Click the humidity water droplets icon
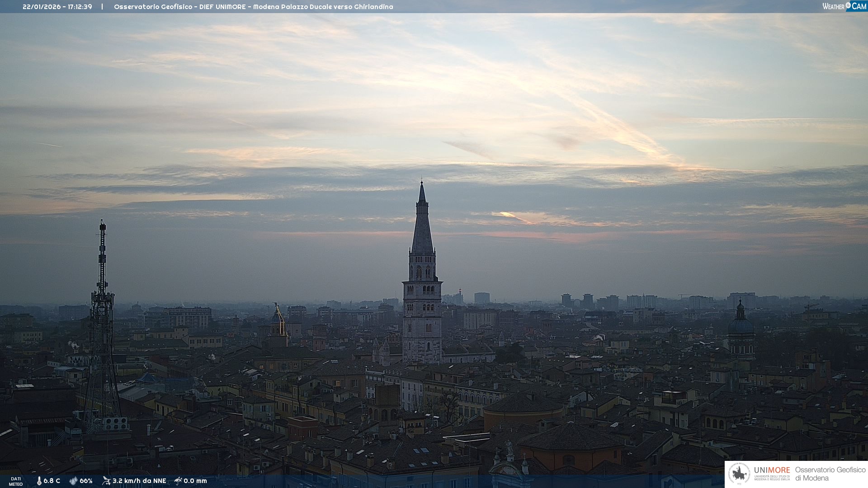This screenshot has height=488, width=868. click(x=73, y=481)
